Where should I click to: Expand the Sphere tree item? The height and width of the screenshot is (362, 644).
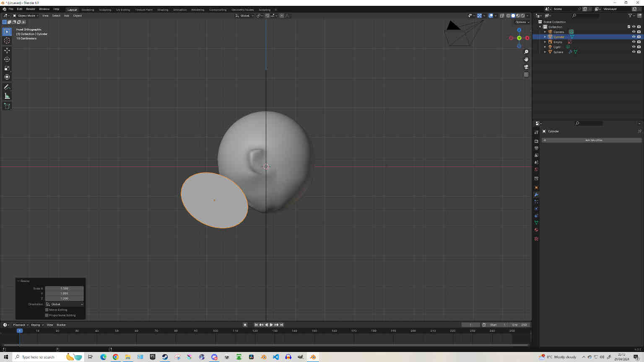(545, 52)
